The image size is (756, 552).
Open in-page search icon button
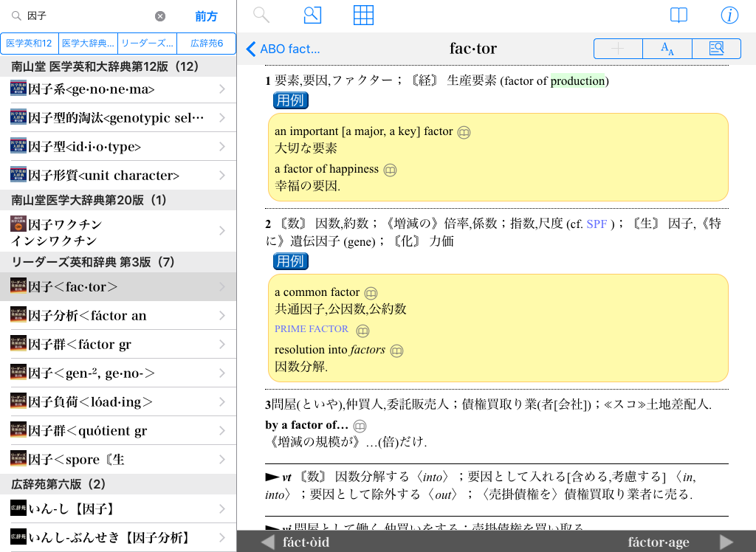tap(716, 49)
